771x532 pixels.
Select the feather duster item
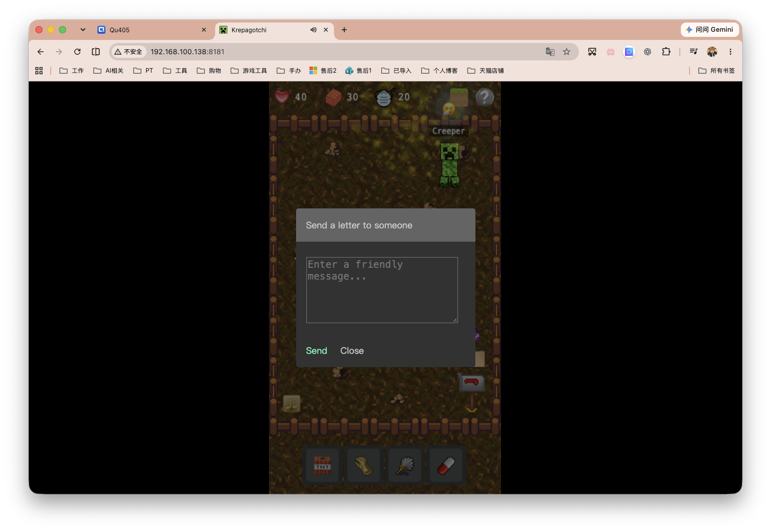pos(405,465)
